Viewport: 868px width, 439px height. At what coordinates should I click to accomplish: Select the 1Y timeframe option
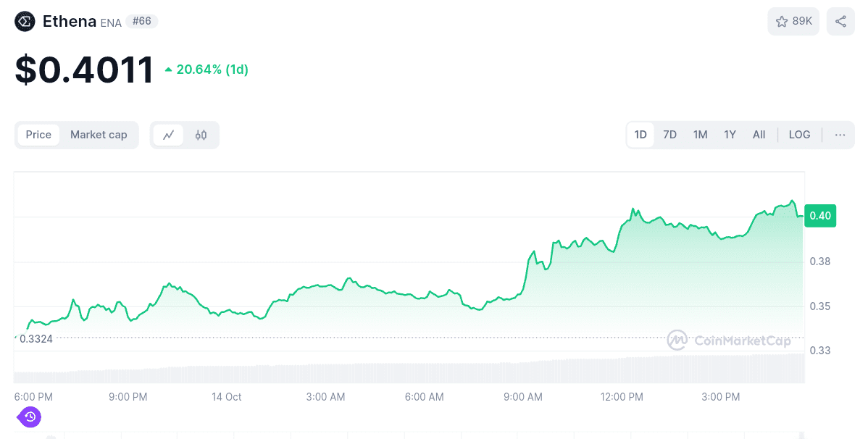point(730,134)
